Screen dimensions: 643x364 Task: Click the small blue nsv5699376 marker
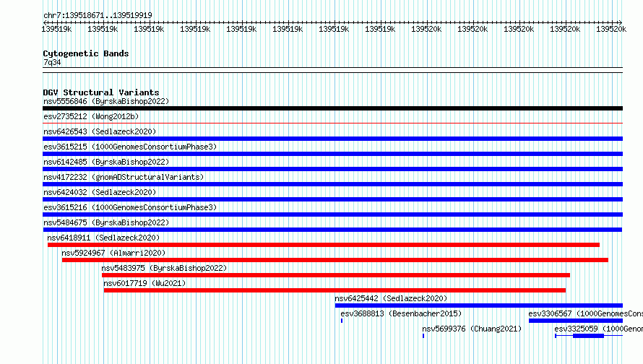click(423, 336)
